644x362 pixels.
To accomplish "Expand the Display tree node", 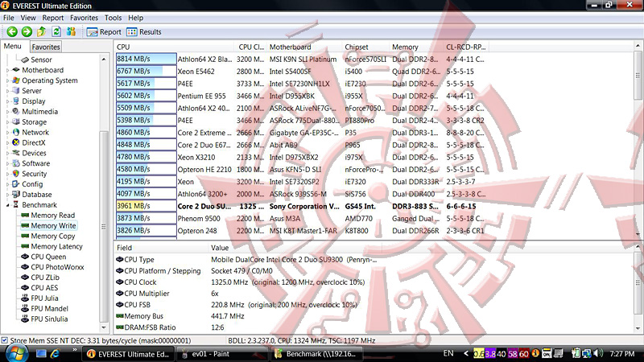I will tap(7, 101).
